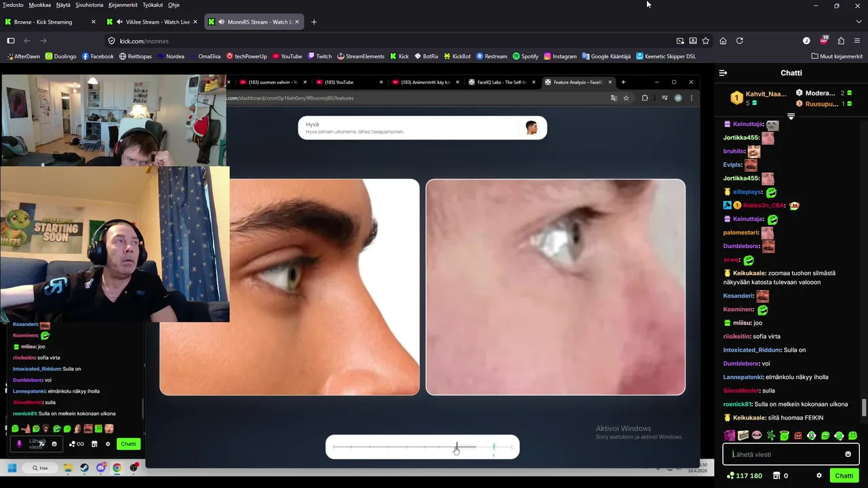
Task: Open the emoji picker in Lähetä viesti field
Action: (848, 454)
